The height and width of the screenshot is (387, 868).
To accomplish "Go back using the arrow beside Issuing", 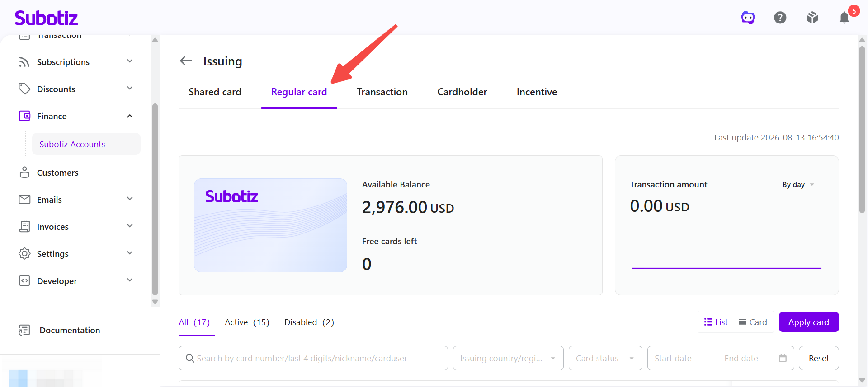I will pos(186,61).
